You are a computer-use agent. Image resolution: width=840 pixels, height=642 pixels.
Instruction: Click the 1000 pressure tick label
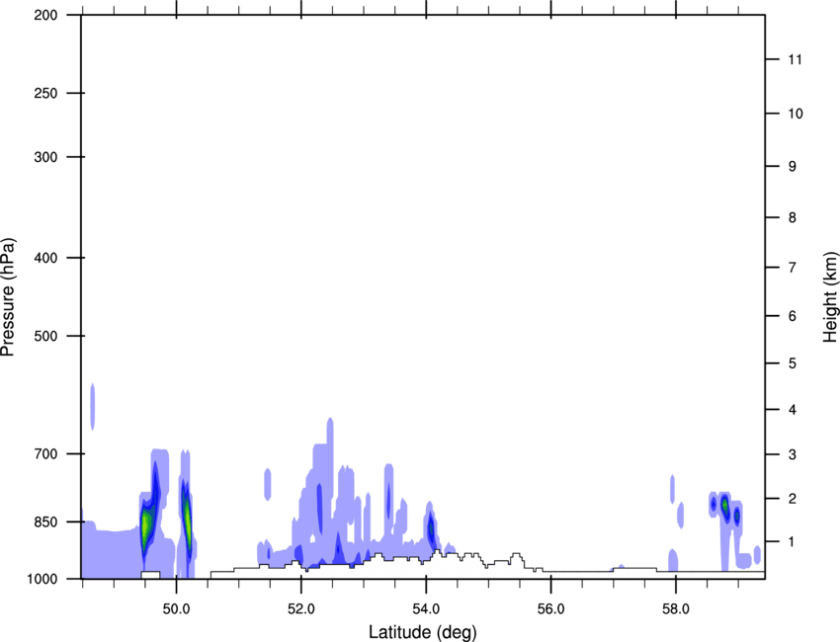coord(42,579)
